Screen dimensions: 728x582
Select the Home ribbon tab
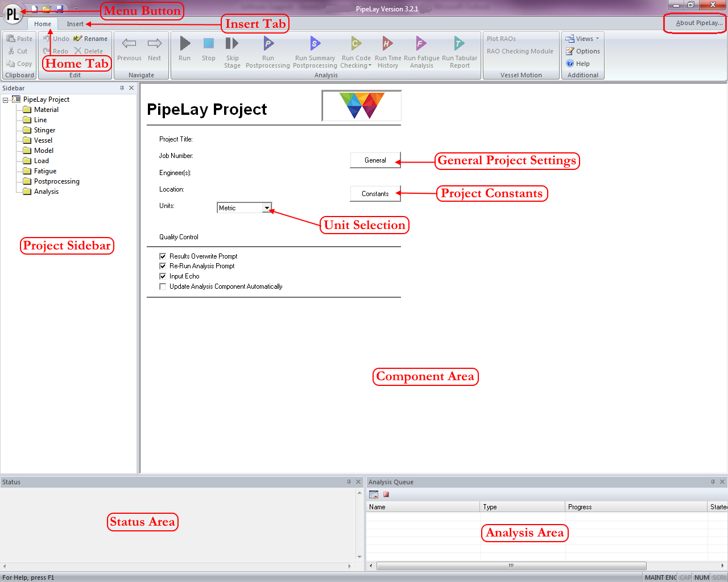(42, 24)
